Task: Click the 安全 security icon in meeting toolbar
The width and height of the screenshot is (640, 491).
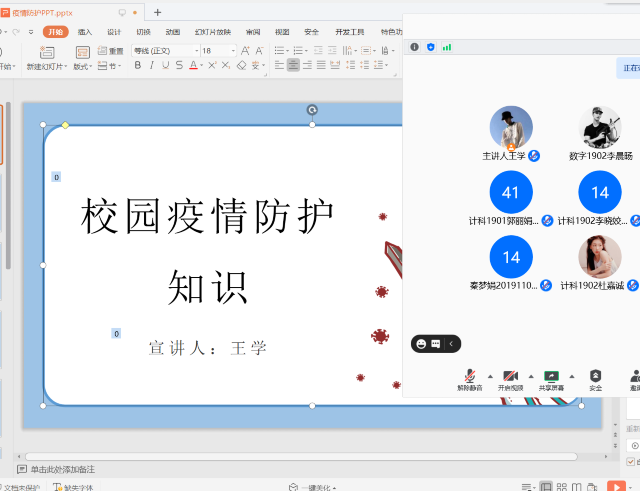Action: (596, 380)
